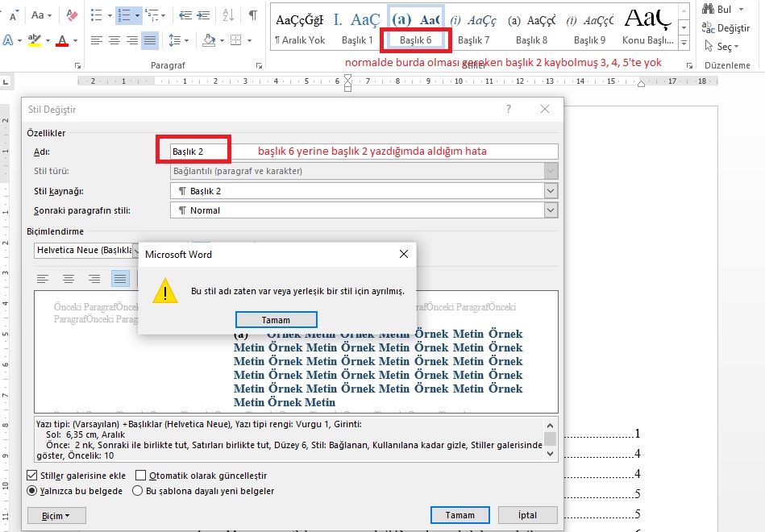
Task: Open the Paragraf dialog launcher
Action: click(x=259, y=65)
